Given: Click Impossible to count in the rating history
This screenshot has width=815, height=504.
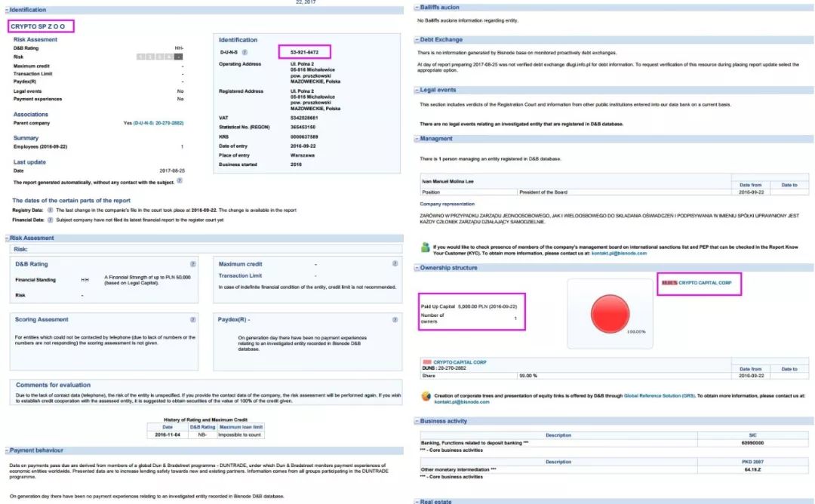Looking at the screenshot, I should pyautogui.click(x=240, y=435).
